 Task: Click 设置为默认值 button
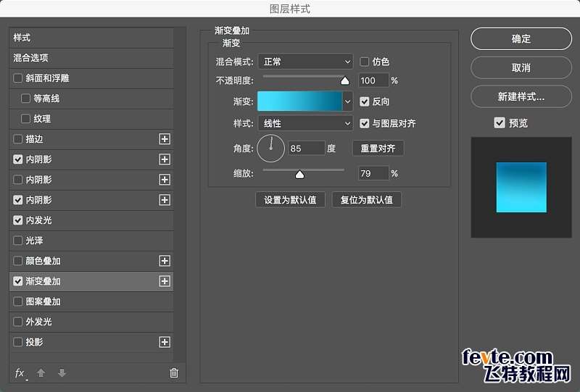click(291, 200)
